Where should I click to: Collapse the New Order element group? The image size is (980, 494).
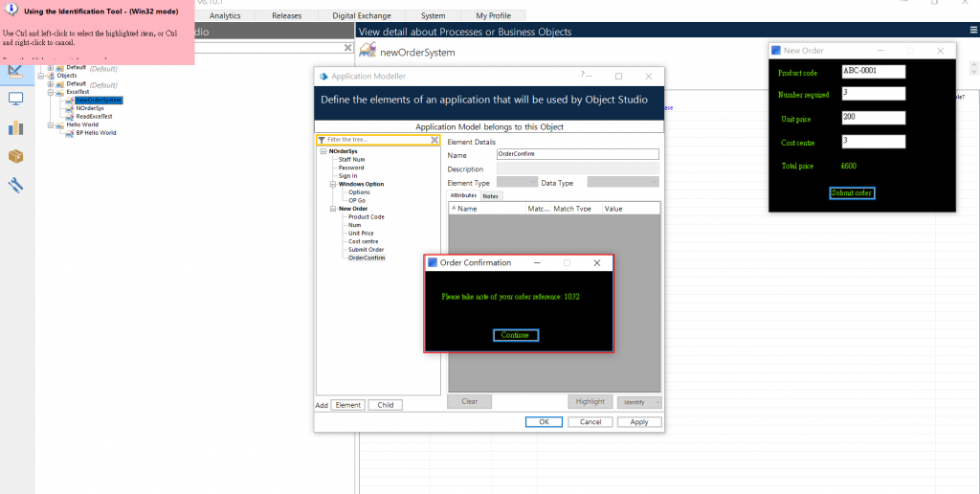pos(333,209)
